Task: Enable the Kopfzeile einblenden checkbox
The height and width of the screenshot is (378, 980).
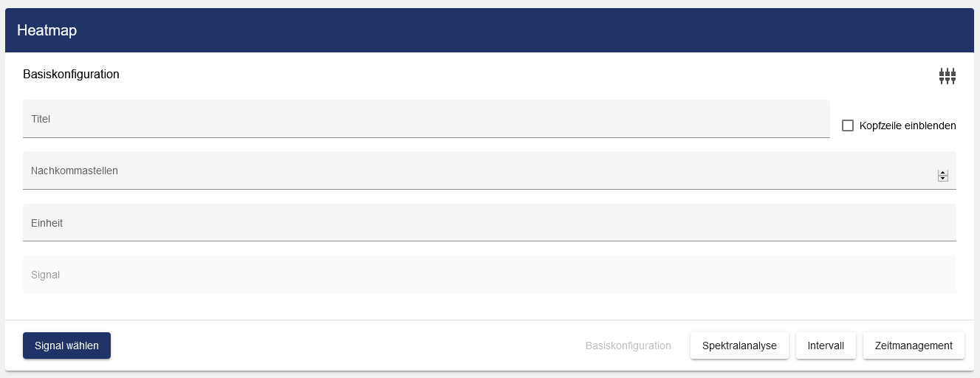Action: pyautogui.click(x=848, y=126)
